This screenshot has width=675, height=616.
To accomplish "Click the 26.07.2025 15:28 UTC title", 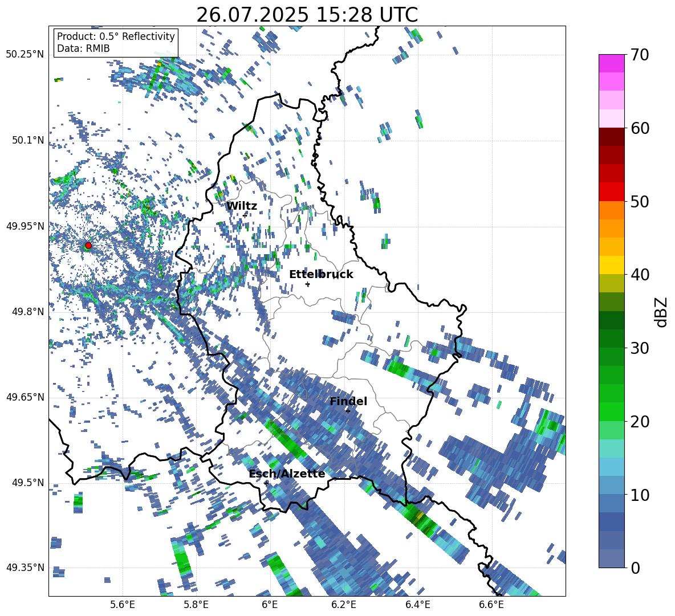I will pos(307,15).
